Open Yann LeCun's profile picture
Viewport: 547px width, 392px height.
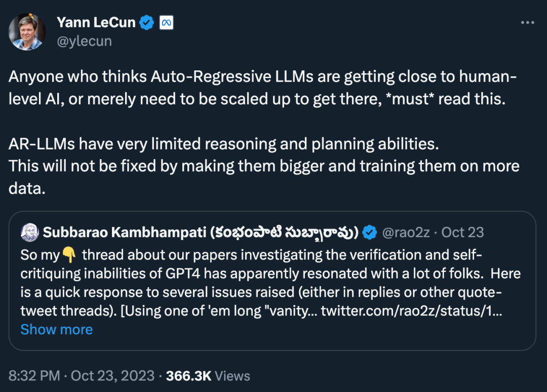tap(28, 31)
